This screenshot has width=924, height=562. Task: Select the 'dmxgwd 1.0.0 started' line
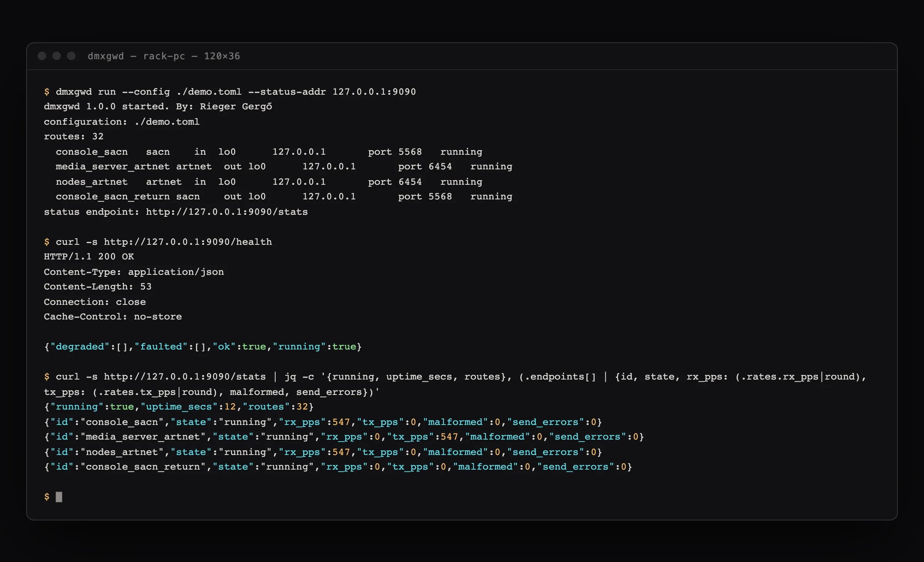point(158,107)
